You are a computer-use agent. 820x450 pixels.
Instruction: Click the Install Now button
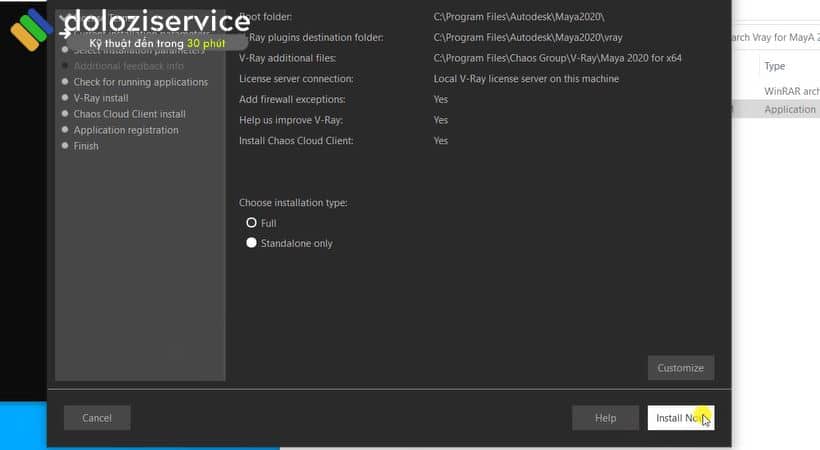click(x=680, y=418)
